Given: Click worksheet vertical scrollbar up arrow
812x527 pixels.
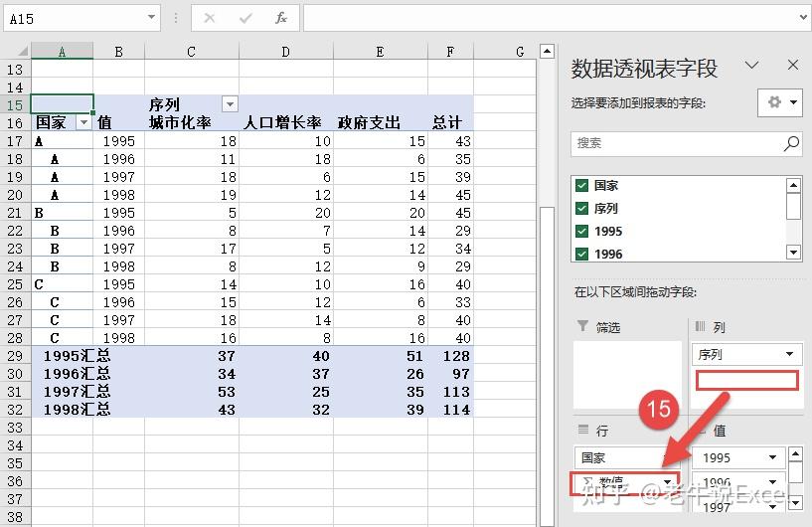Looking at the screenshot, I should point(547,52).
